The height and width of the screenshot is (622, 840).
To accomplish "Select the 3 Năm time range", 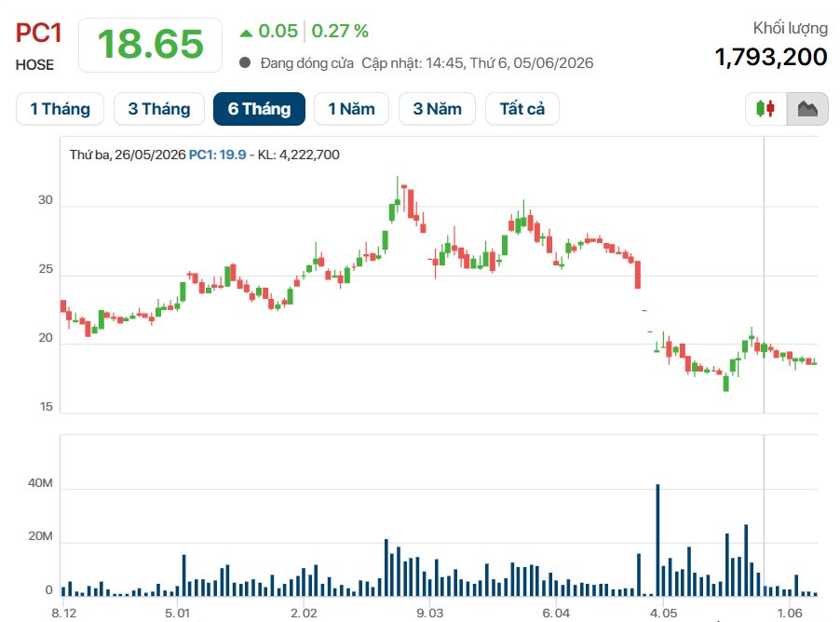I will click(437, 109).
